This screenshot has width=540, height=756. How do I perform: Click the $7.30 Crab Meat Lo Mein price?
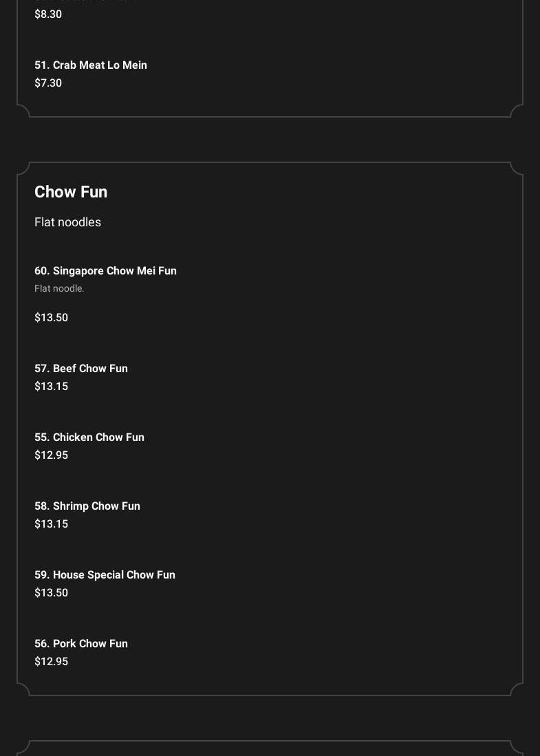[x=48, y=83]
